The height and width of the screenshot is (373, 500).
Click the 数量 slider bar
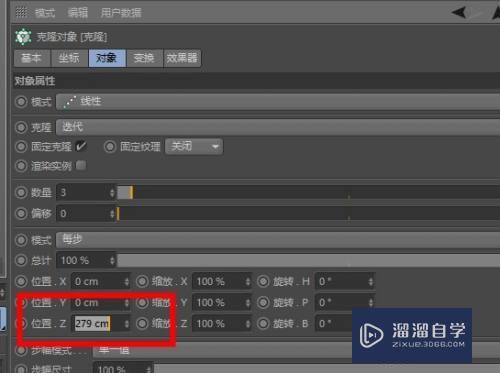point(309,192)
